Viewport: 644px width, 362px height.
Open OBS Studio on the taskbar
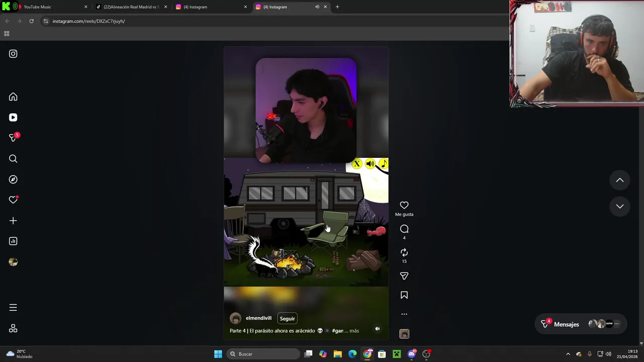[426, 354]
